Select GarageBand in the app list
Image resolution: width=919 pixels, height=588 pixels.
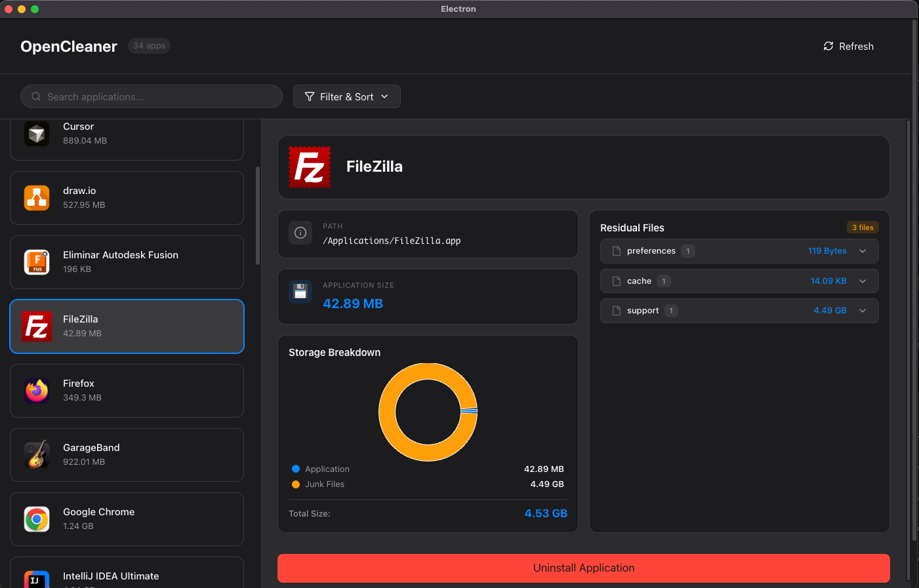click(127, 455)
